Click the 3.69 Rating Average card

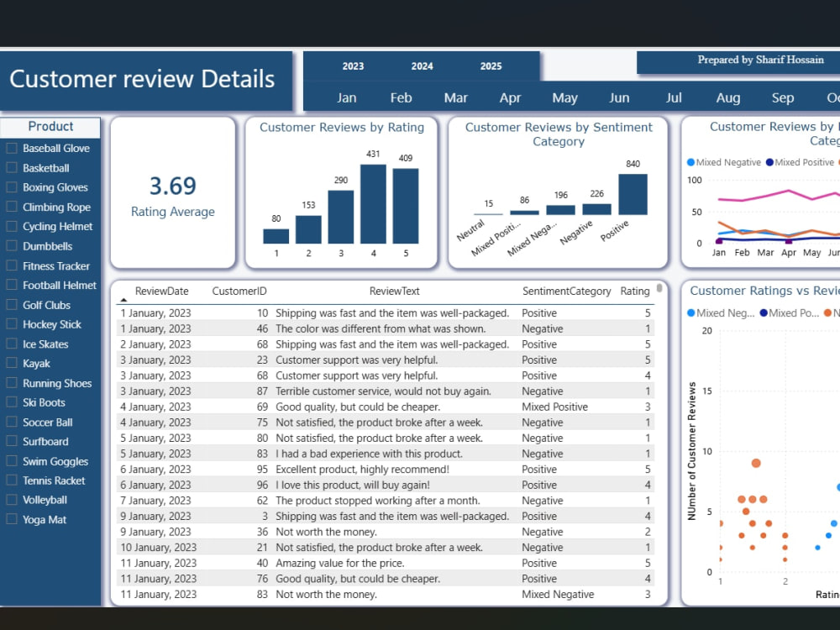click(x=173, y=193)
